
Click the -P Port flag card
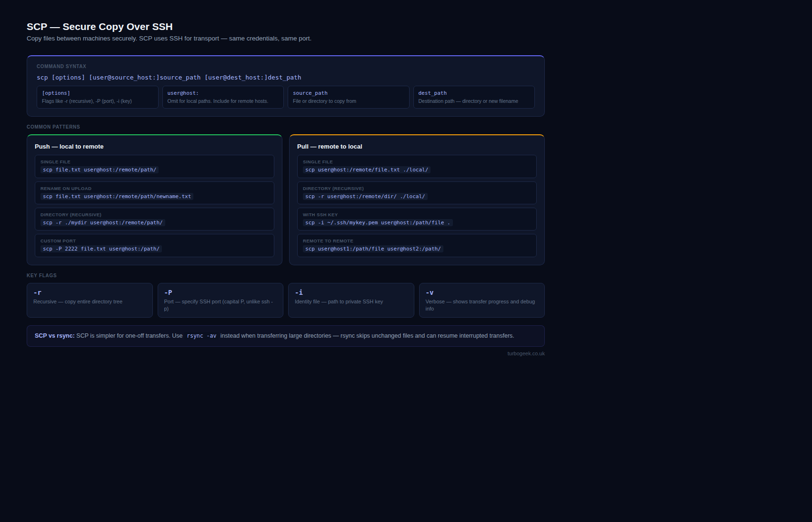(x=220, y=300)
